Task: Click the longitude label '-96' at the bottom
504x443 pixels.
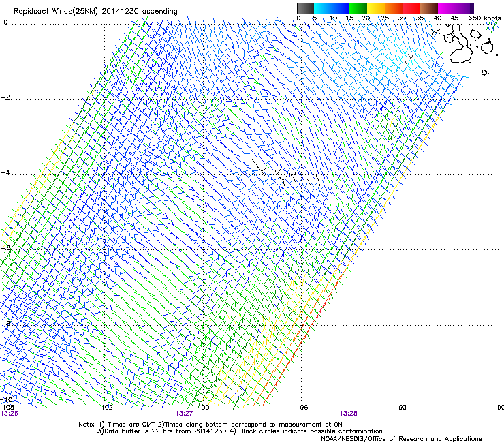Action: [x=302, y=408]
